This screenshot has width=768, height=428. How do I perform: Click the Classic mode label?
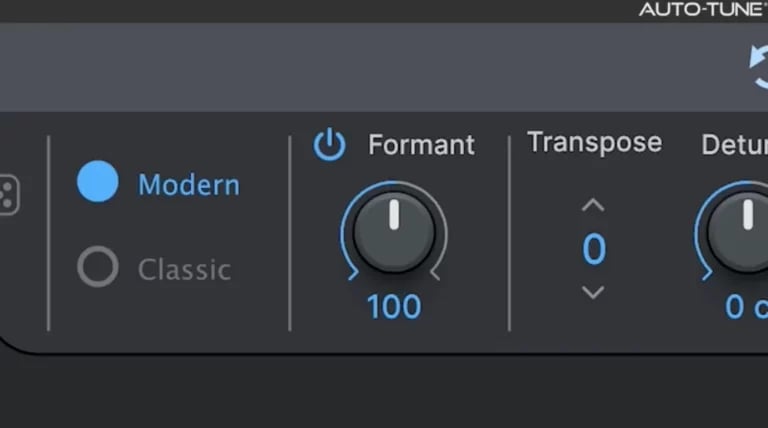[184, 269]
